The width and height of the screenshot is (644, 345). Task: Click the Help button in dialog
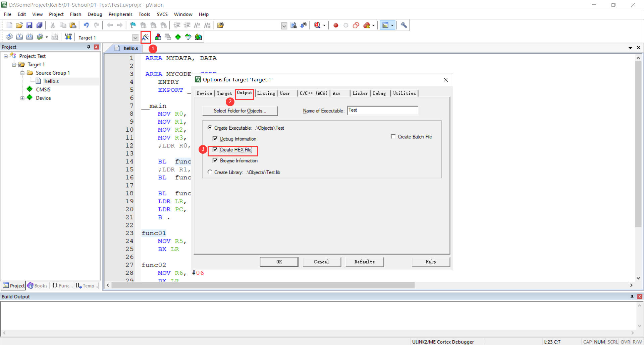pyautogui.click(x=431, y=262)
